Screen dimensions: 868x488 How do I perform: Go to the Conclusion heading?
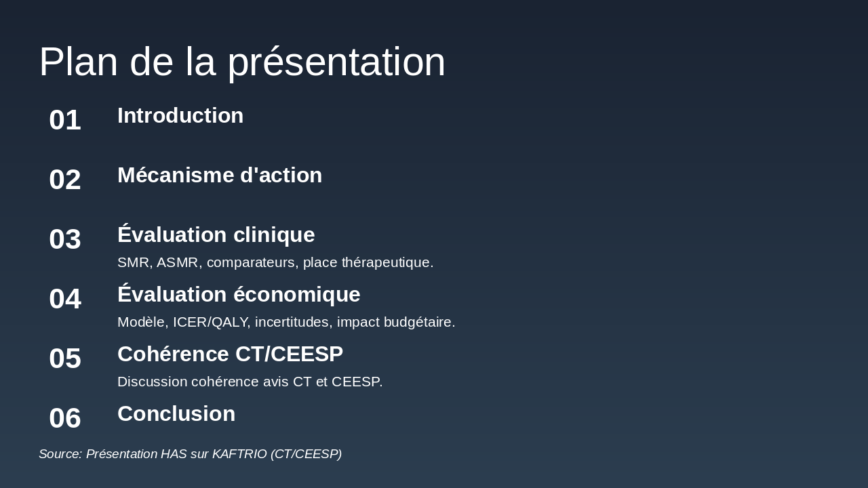tap(176, 414)
